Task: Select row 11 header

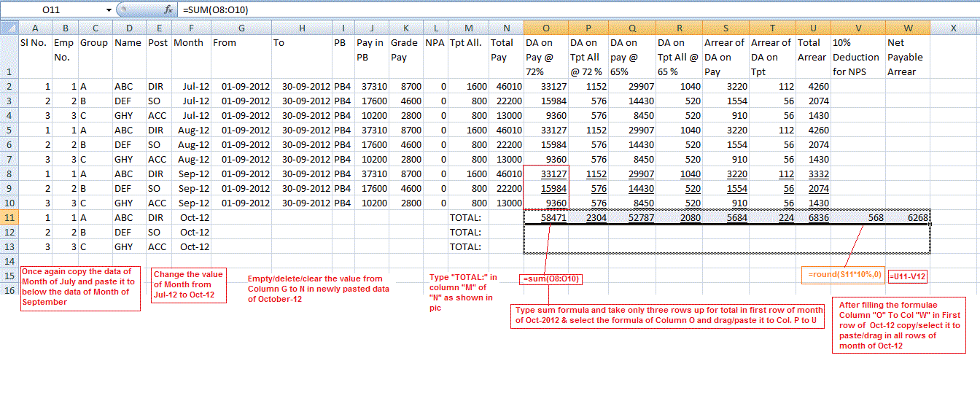Action: pyautogui.click(x=9, y=217)
